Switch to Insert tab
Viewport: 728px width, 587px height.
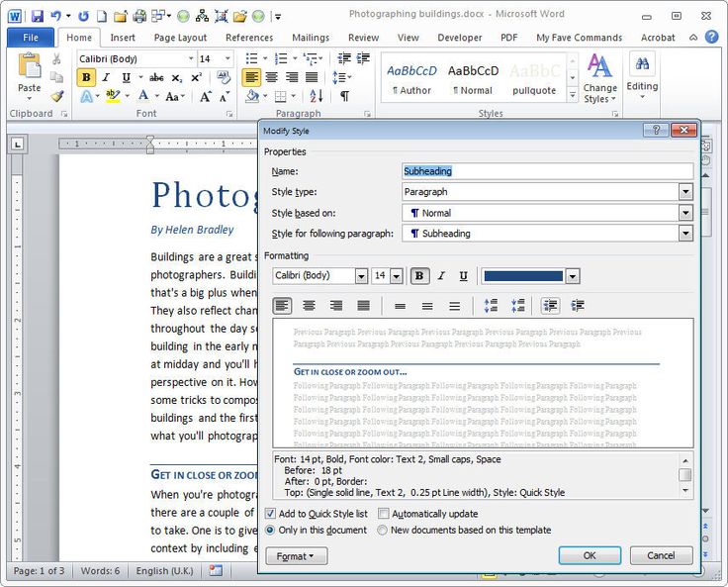(x=123, y=38)
